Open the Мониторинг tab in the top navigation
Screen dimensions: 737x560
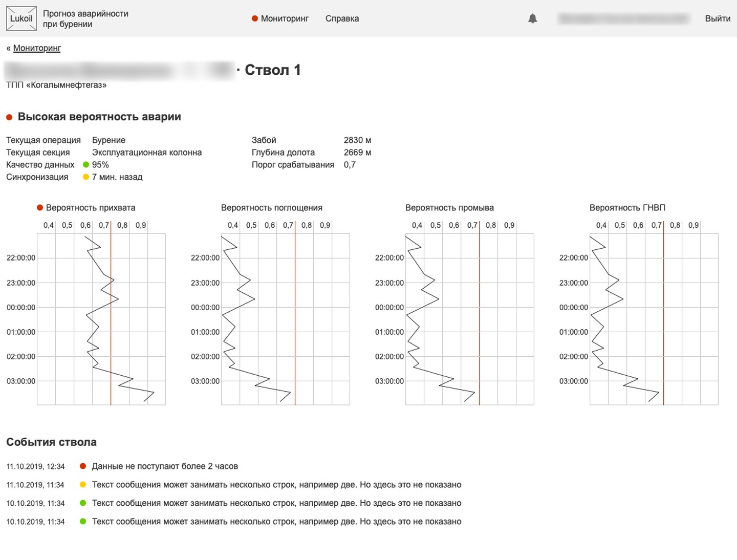pos(285,18)
